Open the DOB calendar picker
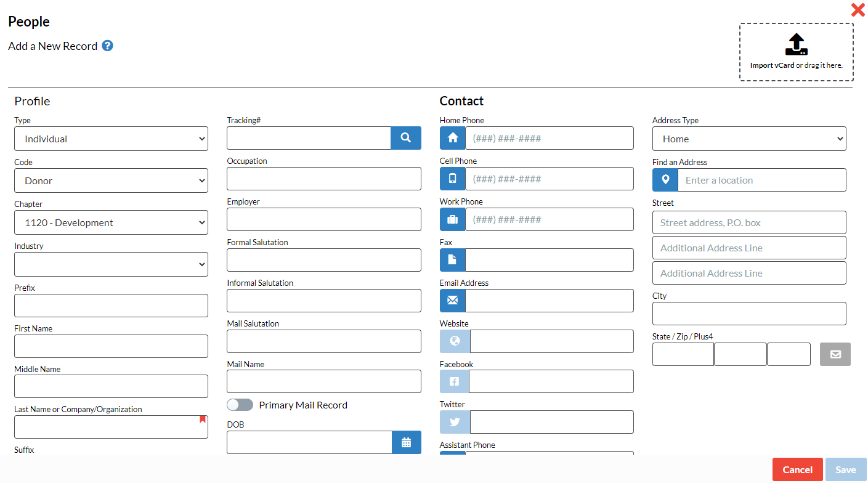The height and width of the screenshot is (483, 868). click(407, 442)
